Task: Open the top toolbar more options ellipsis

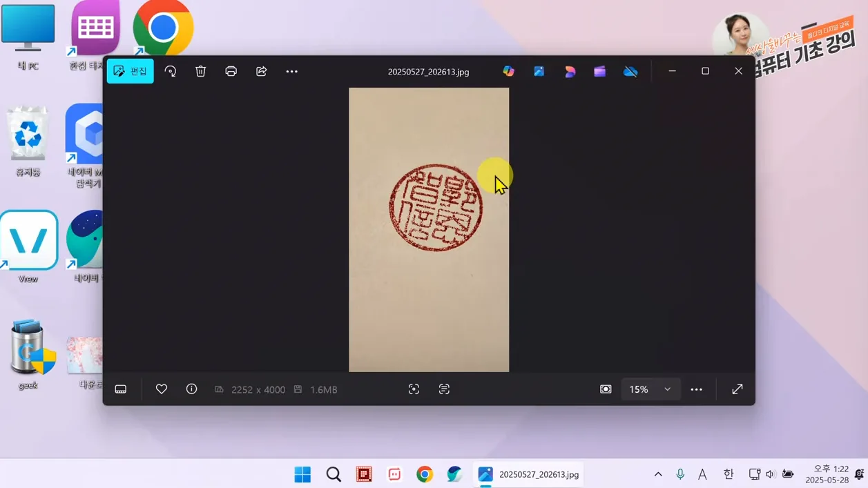Action: (x=292, y=71)
